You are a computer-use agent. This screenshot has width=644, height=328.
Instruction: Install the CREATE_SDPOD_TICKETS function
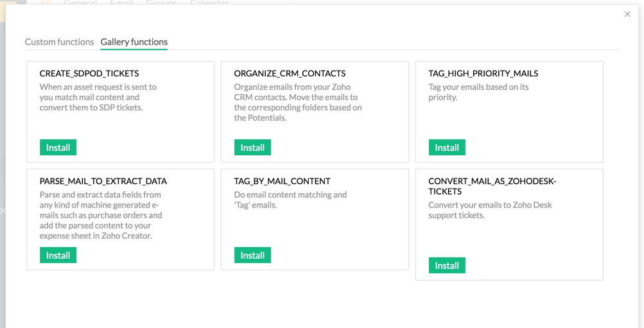[x=58, y=148]
